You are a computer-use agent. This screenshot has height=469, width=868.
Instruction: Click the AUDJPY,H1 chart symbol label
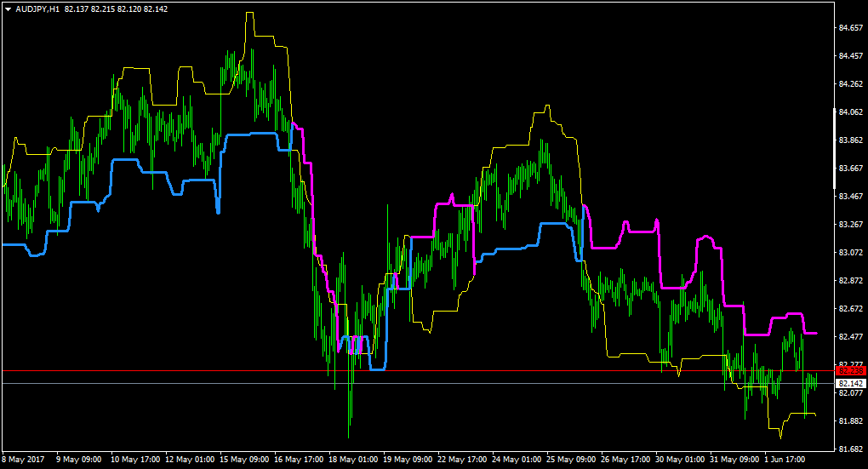tap(37, 9)
